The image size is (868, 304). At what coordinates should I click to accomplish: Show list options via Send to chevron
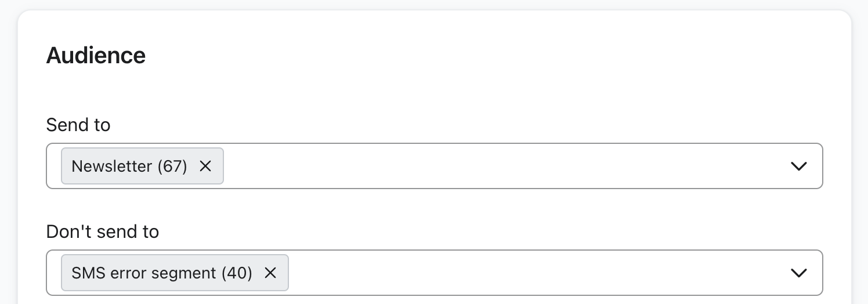(799, 167)
